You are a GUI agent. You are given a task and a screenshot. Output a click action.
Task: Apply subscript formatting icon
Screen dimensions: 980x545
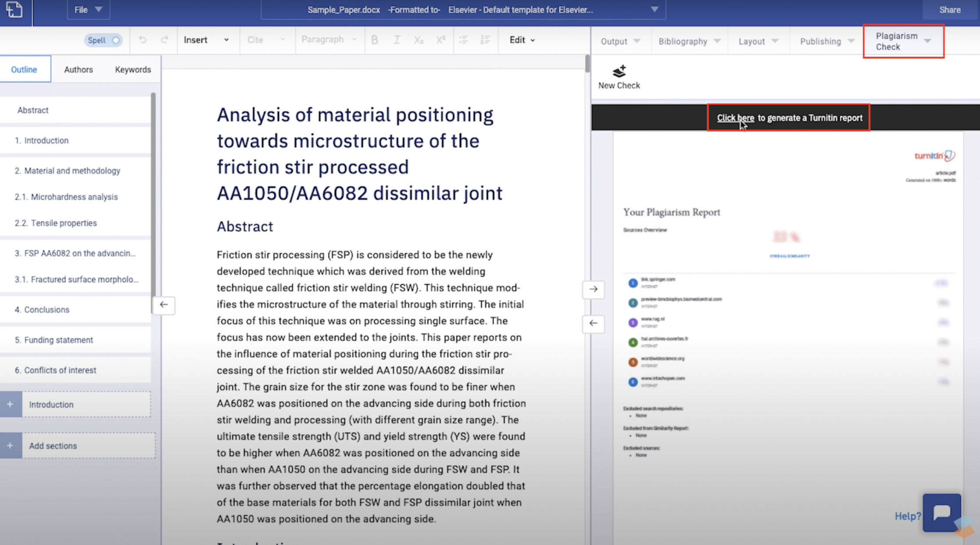[x=418, y=40]
